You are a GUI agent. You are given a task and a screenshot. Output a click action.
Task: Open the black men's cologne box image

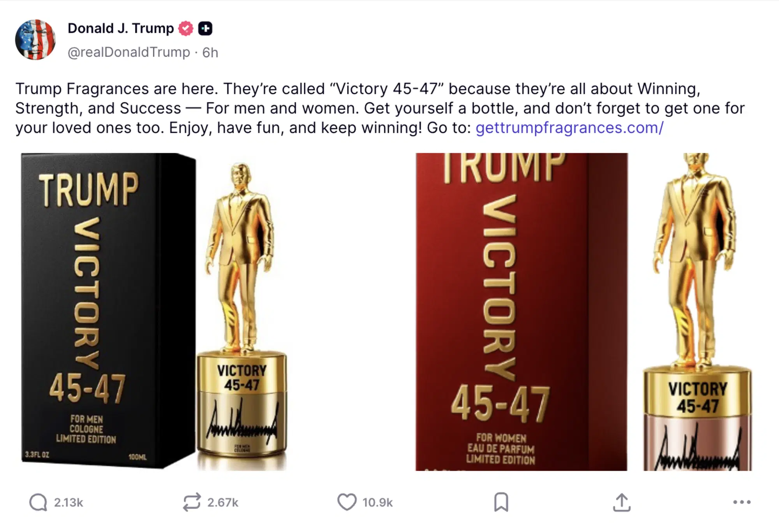pyautogui.click(x=108, y=311)
